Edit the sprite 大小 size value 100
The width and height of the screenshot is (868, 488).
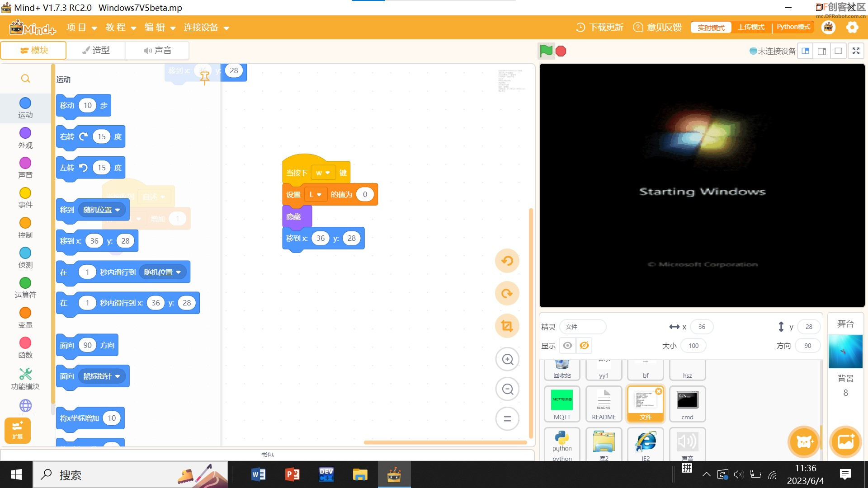coord(693,346)
